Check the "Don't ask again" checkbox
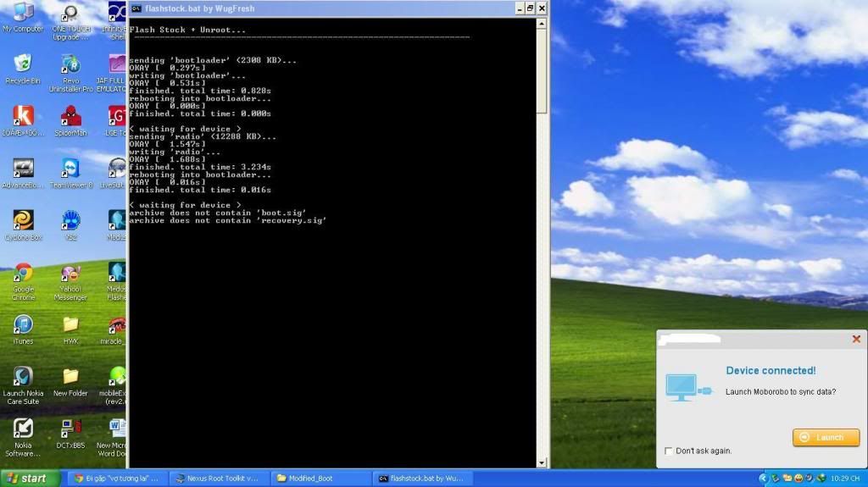This screenshot has width=868, height=487. 668,451
